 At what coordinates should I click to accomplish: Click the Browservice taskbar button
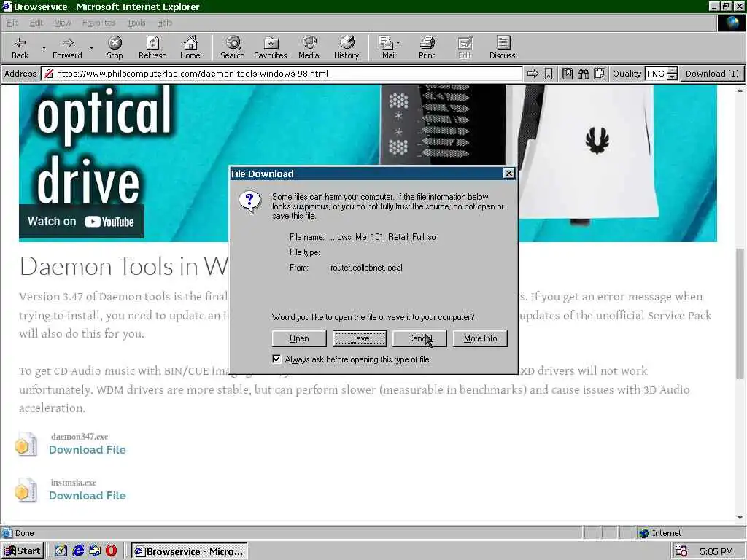[x=189, y=551]
